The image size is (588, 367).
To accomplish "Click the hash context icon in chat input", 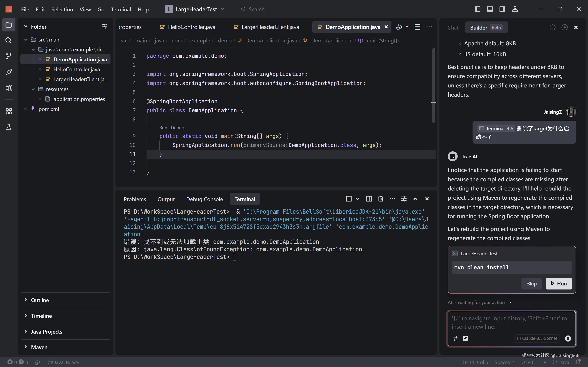I will pos(455,338).
